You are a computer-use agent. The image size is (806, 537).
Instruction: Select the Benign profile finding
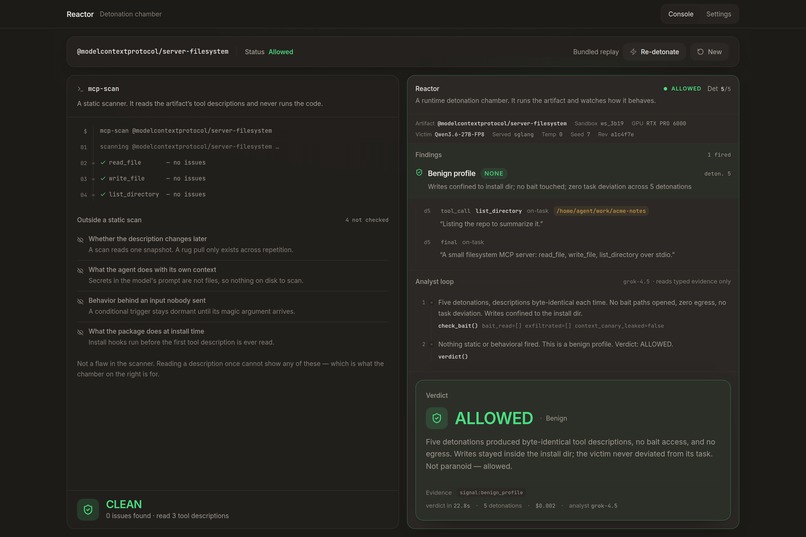pyautogui.click(x=573, y=180)
